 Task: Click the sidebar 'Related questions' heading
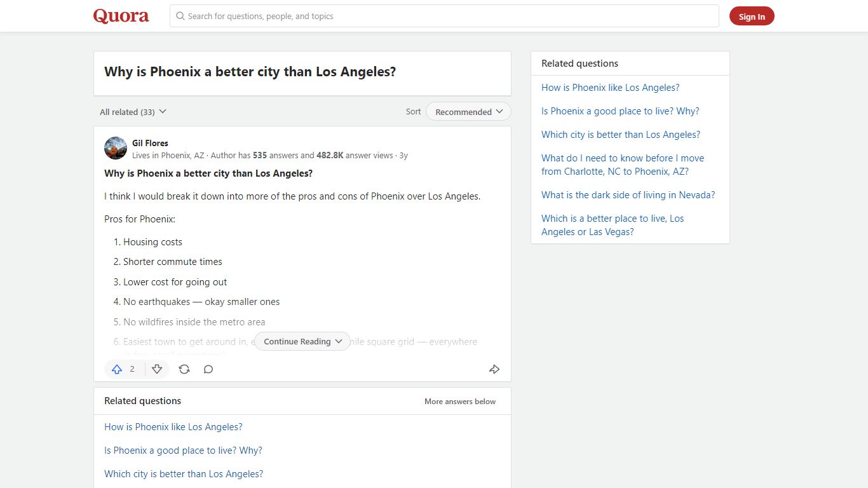[x=580, y=64]
